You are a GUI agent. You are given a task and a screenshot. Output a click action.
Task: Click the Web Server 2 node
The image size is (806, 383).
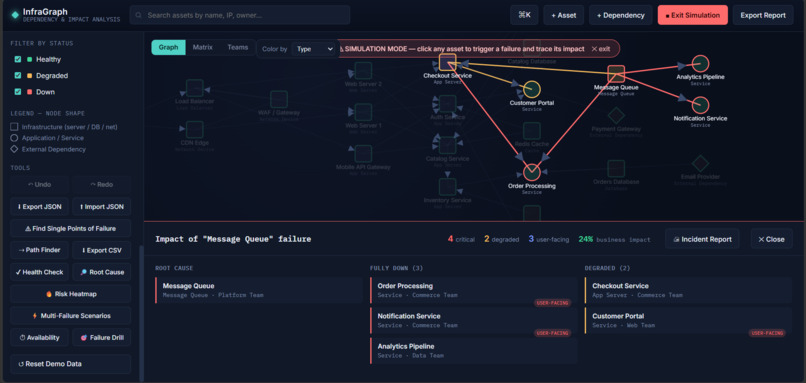point(363,70)
